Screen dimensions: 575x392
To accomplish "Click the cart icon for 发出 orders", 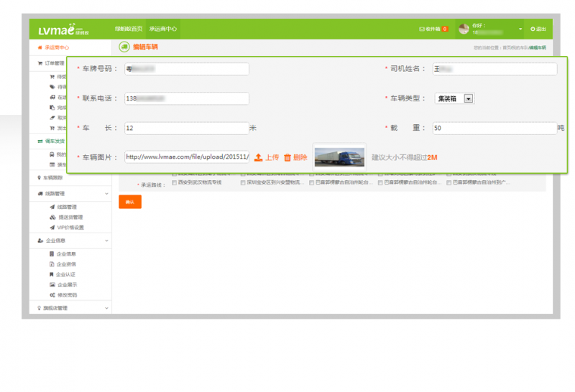I will (52, 128).
